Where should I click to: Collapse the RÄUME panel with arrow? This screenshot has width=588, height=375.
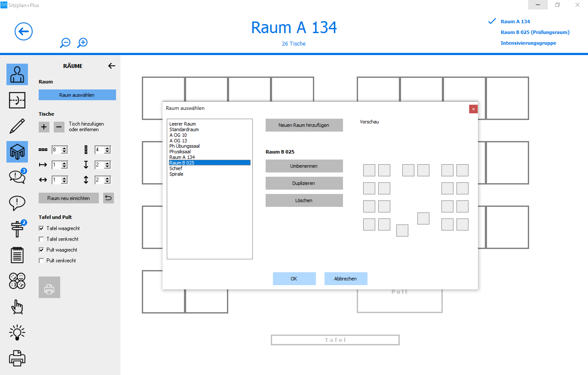coord(111,66)
